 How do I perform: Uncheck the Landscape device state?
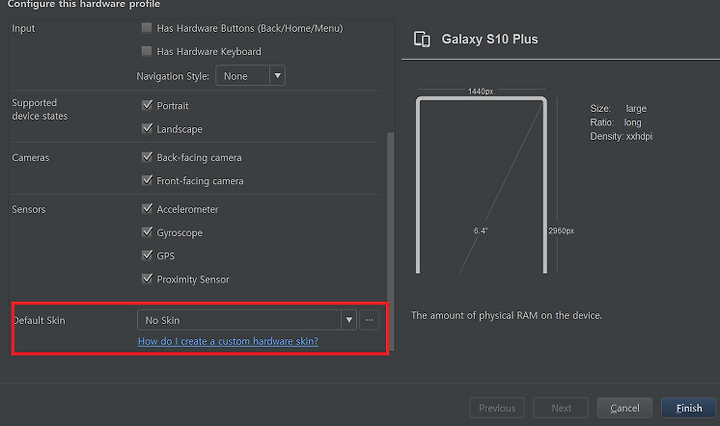147,129
